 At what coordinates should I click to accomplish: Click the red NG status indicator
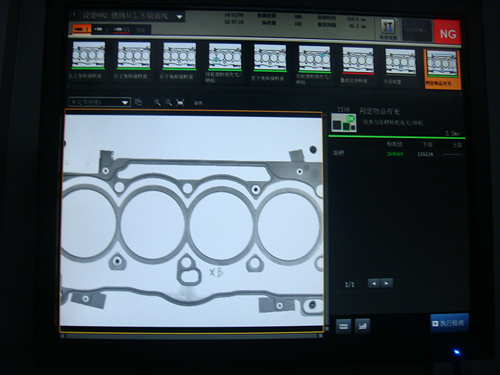click(448, 32)
